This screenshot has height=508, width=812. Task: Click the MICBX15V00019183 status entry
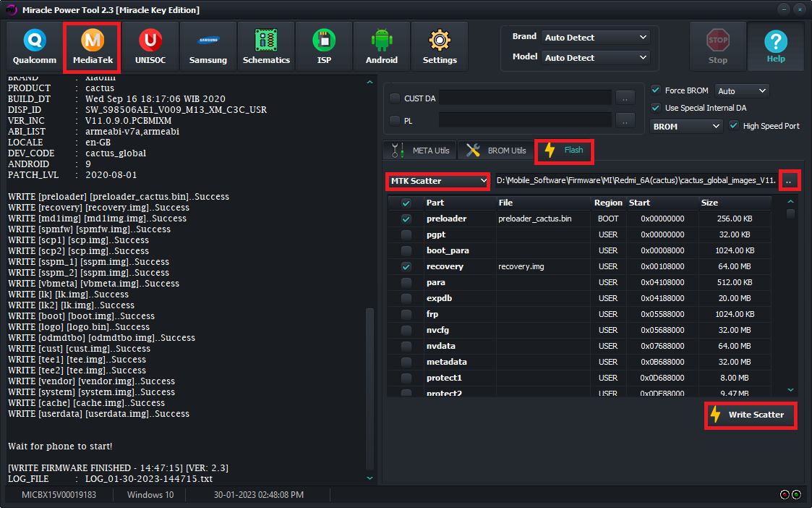coord(59,495)
